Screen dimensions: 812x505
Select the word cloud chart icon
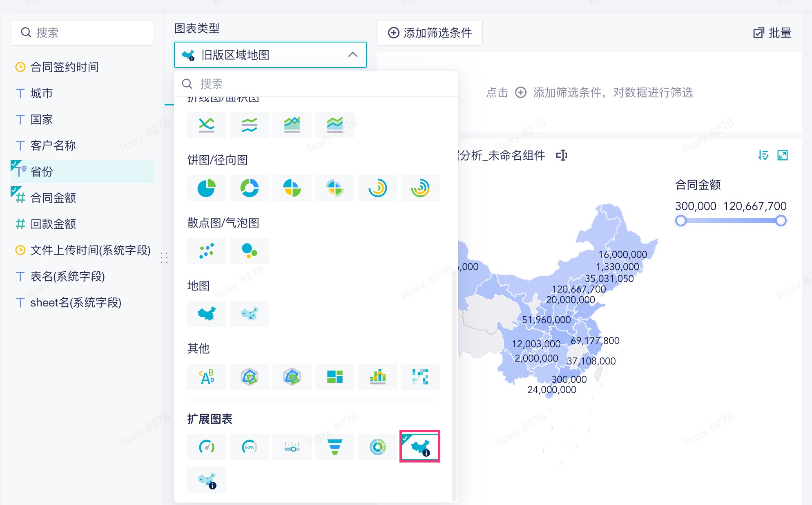coord(207,377)
